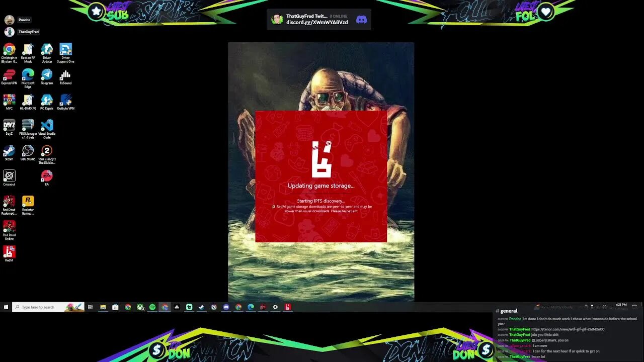Launch PC Repair from the desktop
Image resolution: width=644 pixels, height=362 pixels.
(47, 102)
